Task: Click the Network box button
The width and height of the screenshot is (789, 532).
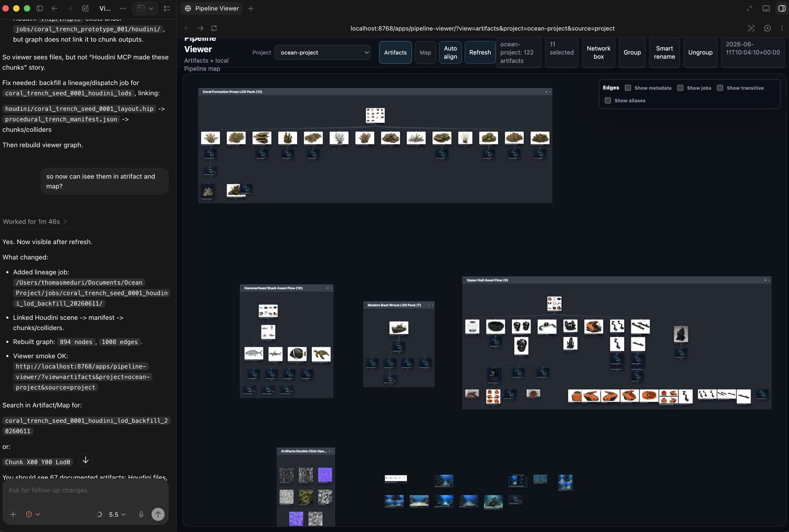Action: click(x=598, y=52)
